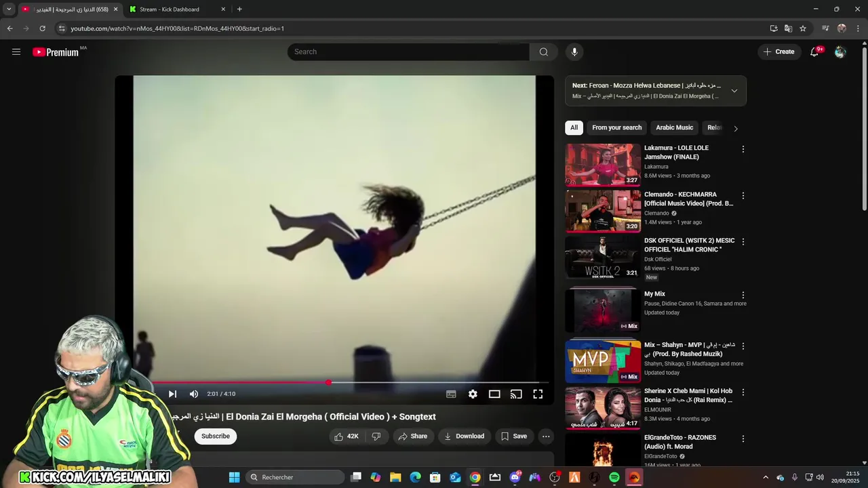Select the Arabic Music chip
868x488 pixels.
[x=674, y=127]
